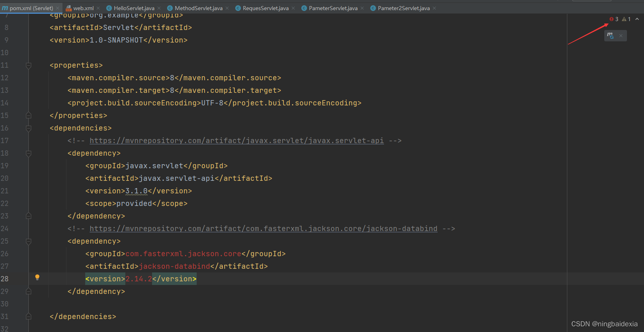Dismiss the Maven reload floating toolbar
The height and width of the screenshot is (332, 644).
621,36
